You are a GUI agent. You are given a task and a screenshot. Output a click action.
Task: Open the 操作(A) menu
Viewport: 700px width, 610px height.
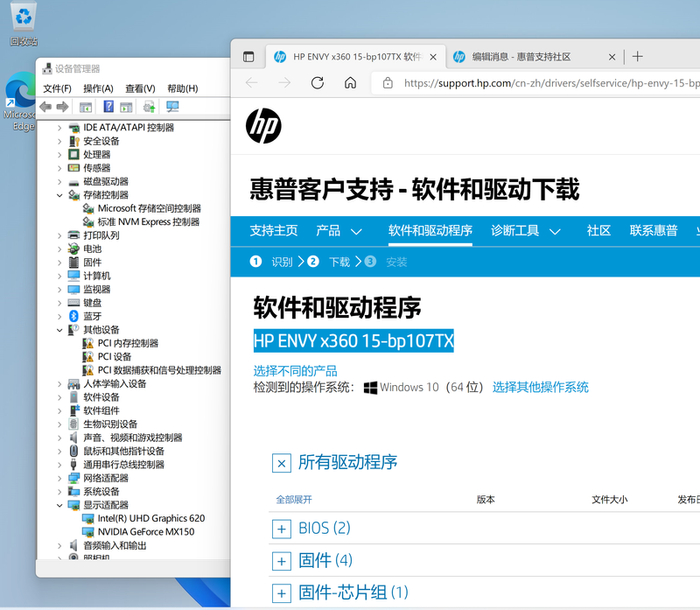pos(98,88)
